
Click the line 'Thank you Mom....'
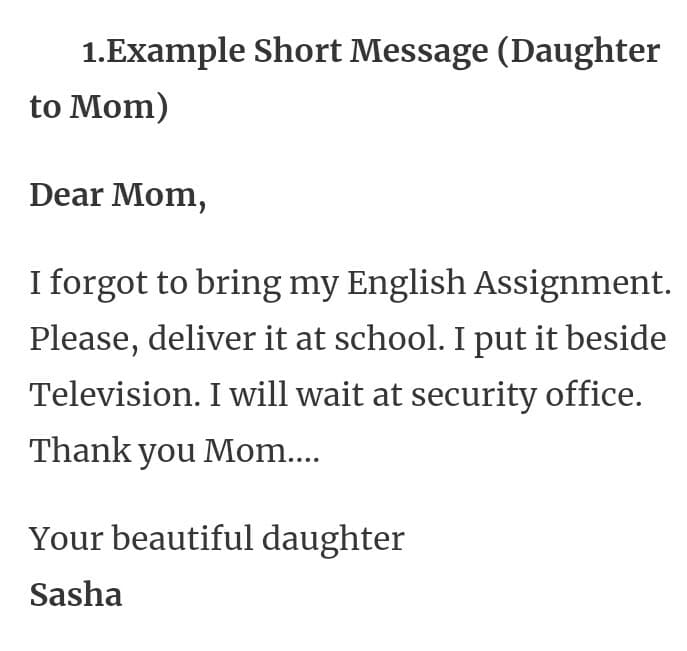174,452
